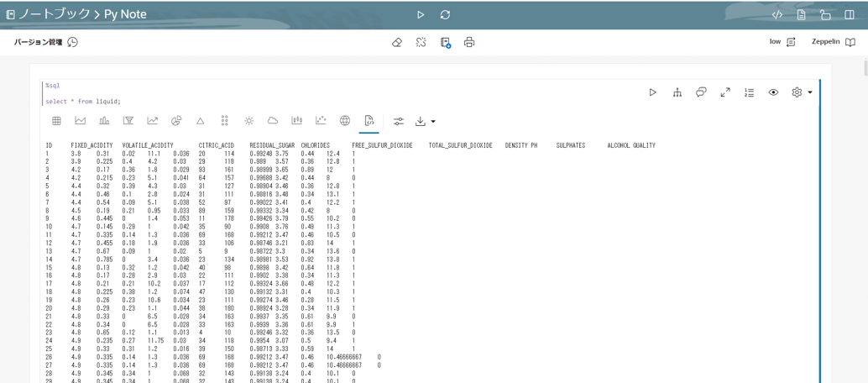Print the notebook using printer icon
This screenshot has height=383, width=868.
pyautogui.click(x=469, y=42)
